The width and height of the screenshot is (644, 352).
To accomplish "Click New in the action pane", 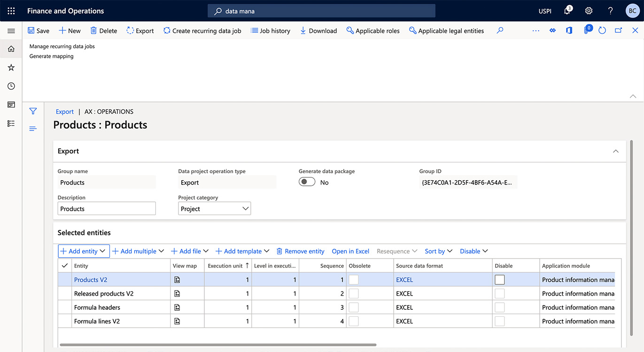I will (70, 31).
